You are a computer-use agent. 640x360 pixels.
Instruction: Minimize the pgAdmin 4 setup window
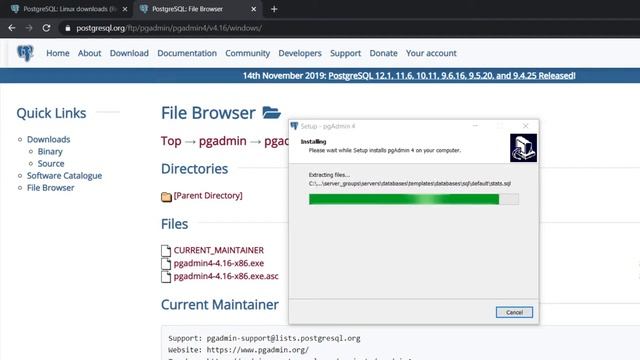pos(475,126)
